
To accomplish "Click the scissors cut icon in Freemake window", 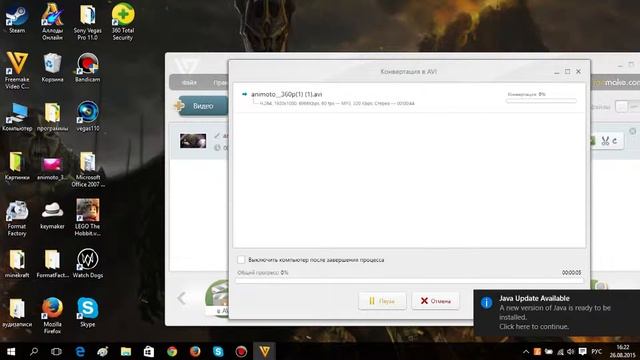I will pos(605,141).
